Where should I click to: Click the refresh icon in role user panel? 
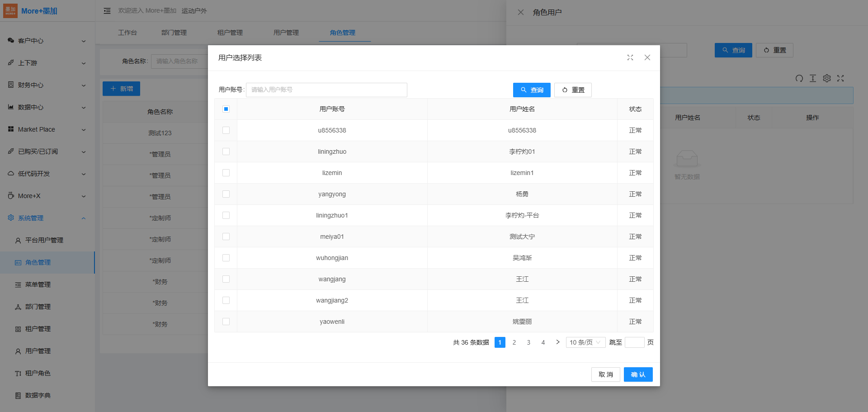[x=799, y=78]
